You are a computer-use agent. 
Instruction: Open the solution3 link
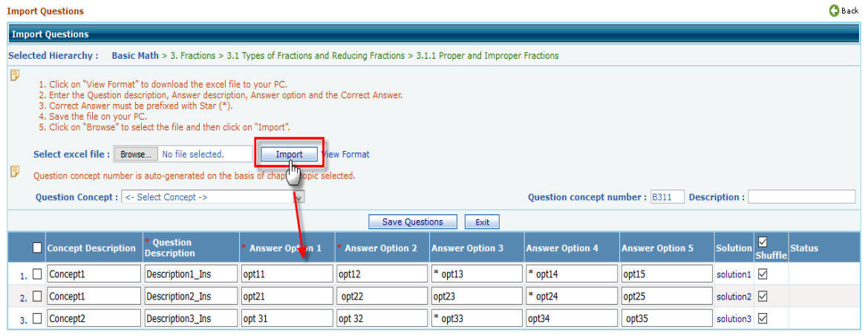pyautogui.click(x=734, y=319)
